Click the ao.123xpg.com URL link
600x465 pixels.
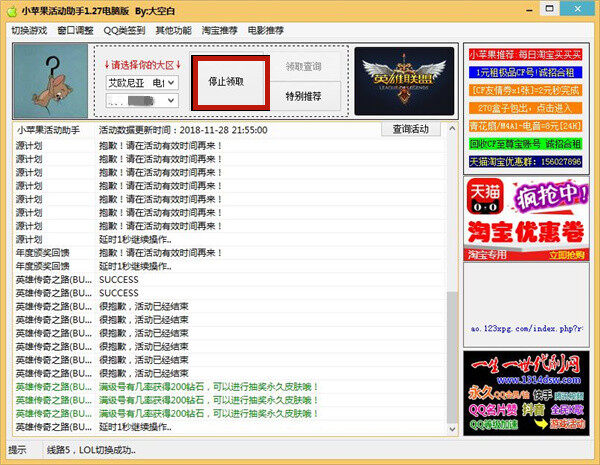point(527,329)
